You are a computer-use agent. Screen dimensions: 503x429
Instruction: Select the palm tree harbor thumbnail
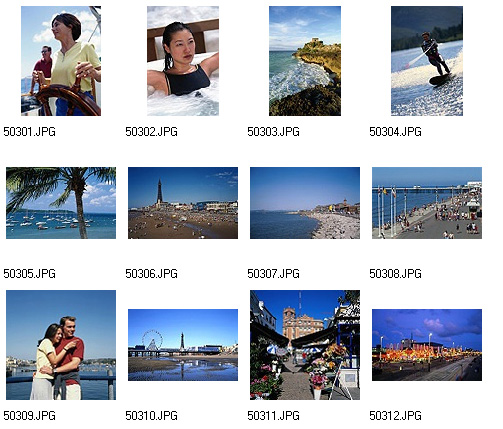click(61, 203)
